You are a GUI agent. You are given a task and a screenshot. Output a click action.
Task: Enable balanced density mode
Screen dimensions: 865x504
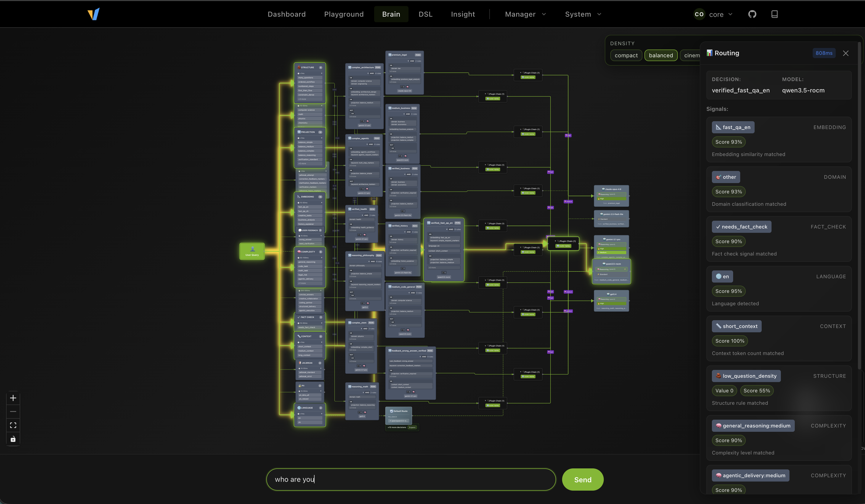tap(661, 55)
